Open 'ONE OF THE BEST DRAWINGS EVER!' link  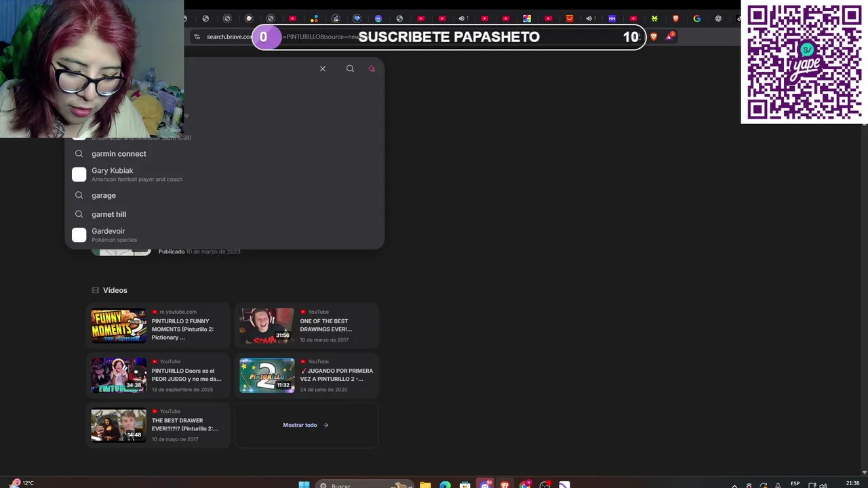(326, 325)
